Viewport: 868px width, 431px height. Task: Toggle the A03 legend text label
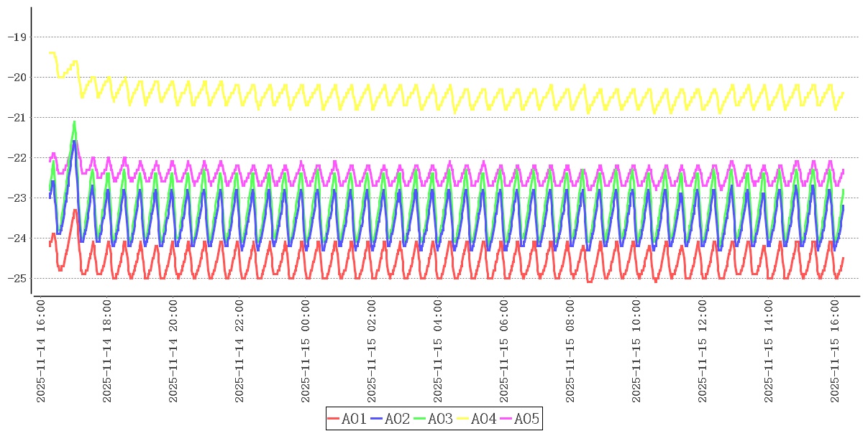click(x=440, y=419)
